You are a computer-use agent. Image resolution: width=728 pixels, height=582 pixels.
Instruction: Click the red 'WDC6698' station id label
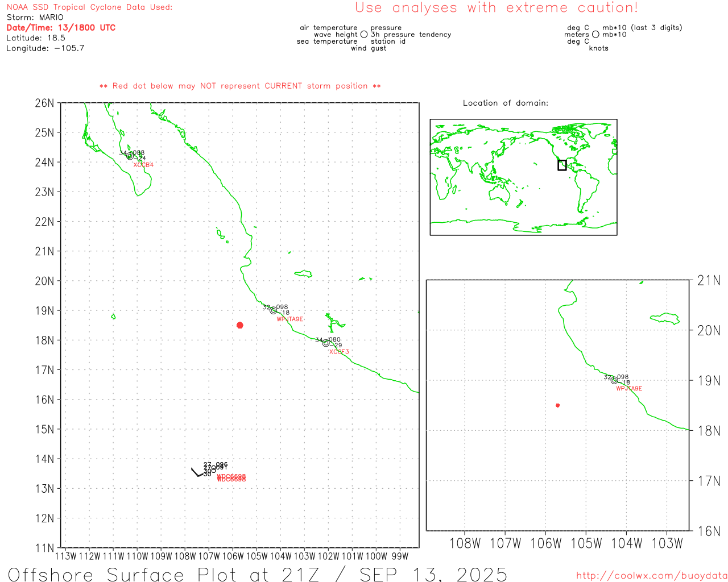coord(231,478)
